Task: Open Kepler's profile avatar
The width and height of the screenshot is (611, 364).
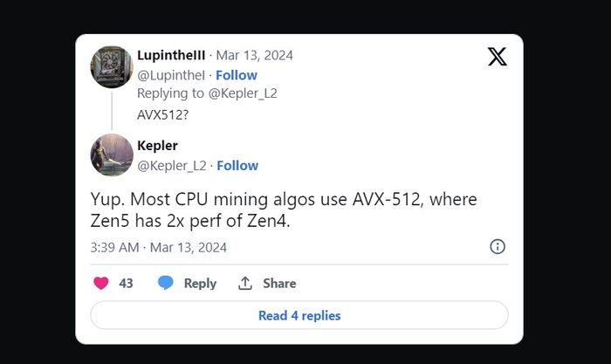Action: [112, 155]
